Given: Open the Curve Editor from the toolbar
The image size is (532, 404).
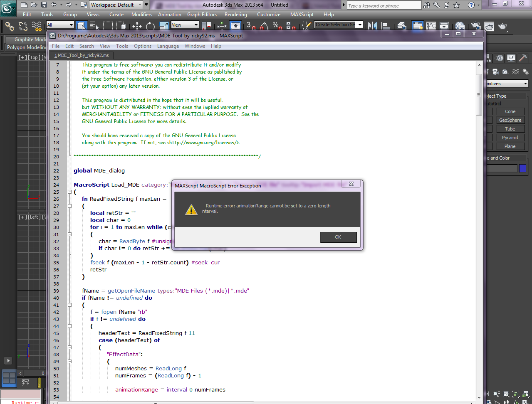Looking at the screenshot, I should (x=431, y=26).
